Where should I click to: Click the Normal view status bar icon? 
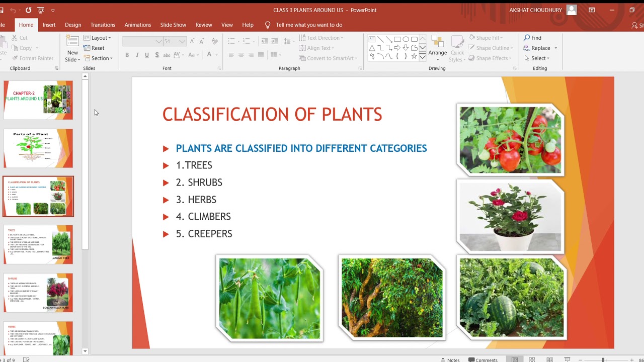515,359
